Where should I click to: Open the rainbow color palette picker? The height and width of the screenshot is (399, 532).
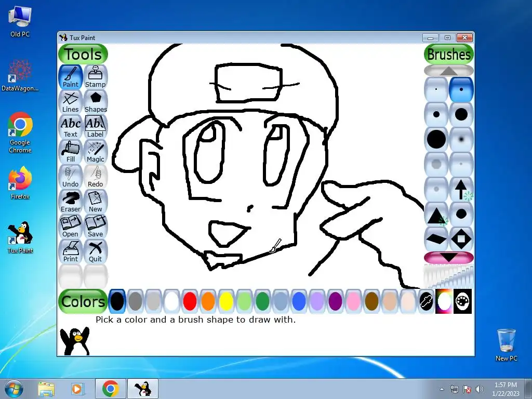(445, 301)
